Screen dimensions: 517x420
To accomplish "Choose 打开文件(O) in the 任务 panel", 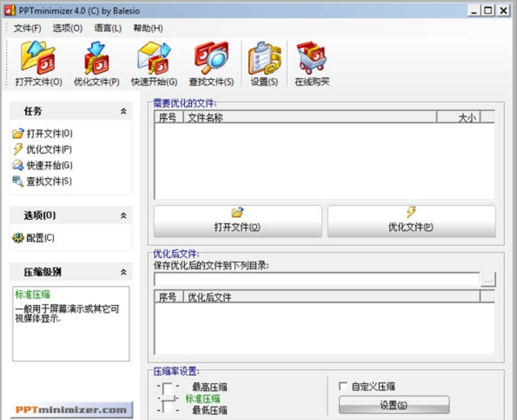I will click(x=42, y=134).
